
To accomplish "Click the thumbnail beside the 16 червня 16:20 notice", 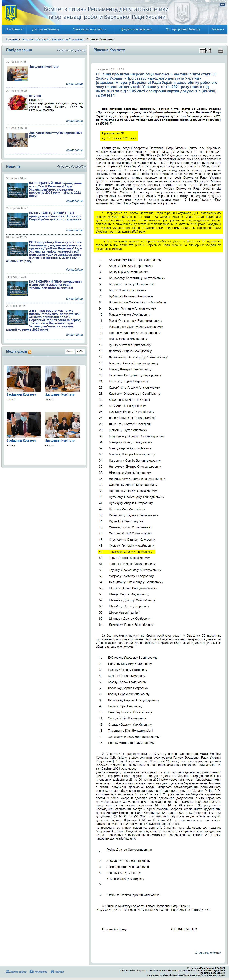I will point(17,140).
